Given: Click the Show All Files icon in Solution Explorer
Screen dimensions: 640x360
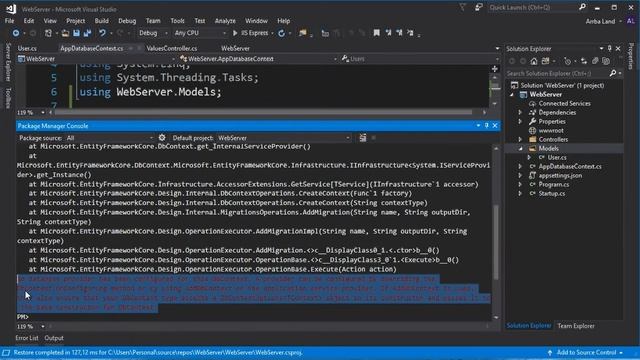Looking at the screenshot, I should click(x=606, y=61).
